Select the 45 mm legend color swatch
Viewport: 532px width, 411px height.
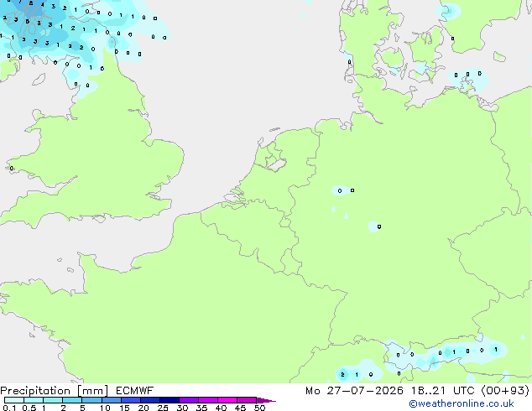247,400
